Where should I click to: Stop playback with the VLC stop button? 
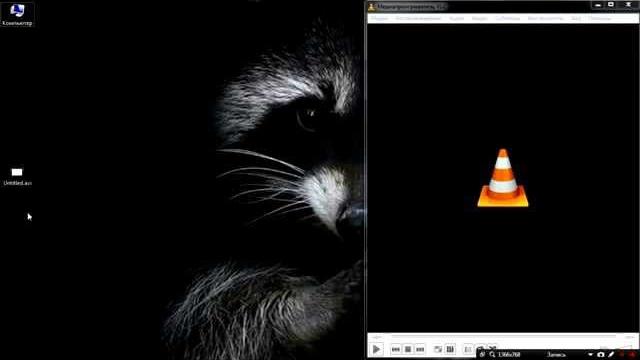point(408,349)
